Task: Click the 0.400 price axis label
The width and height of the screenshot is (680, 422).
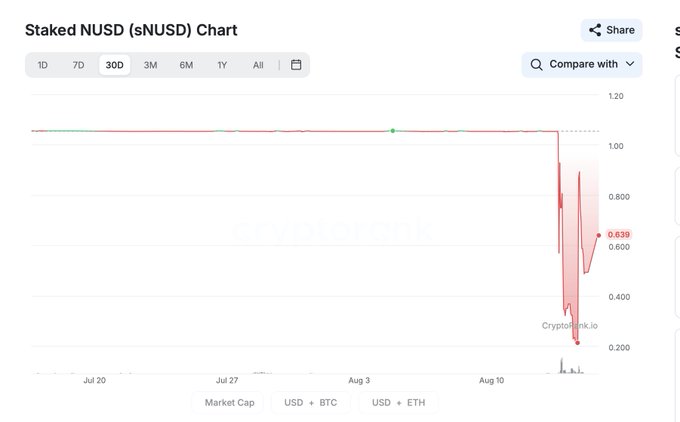Action: coord(619,297)
